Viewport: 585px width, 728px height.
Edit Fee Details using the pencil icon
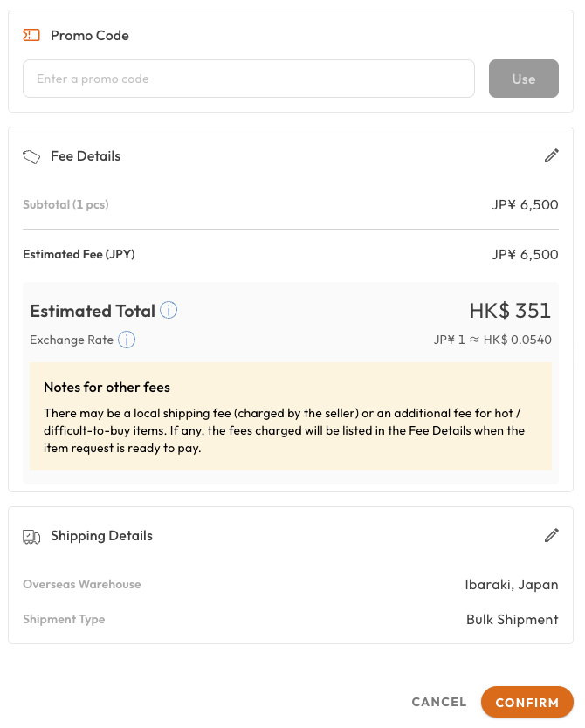pos(551,155)
